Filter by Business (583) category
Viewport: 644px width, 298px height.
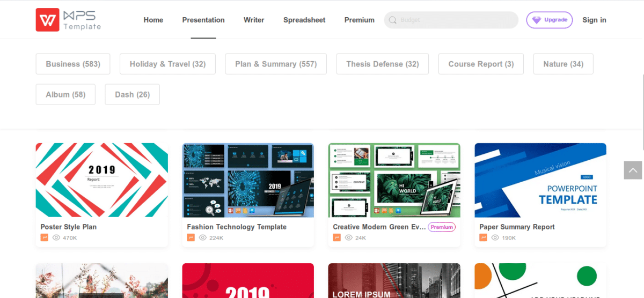(x=73, y=64)
